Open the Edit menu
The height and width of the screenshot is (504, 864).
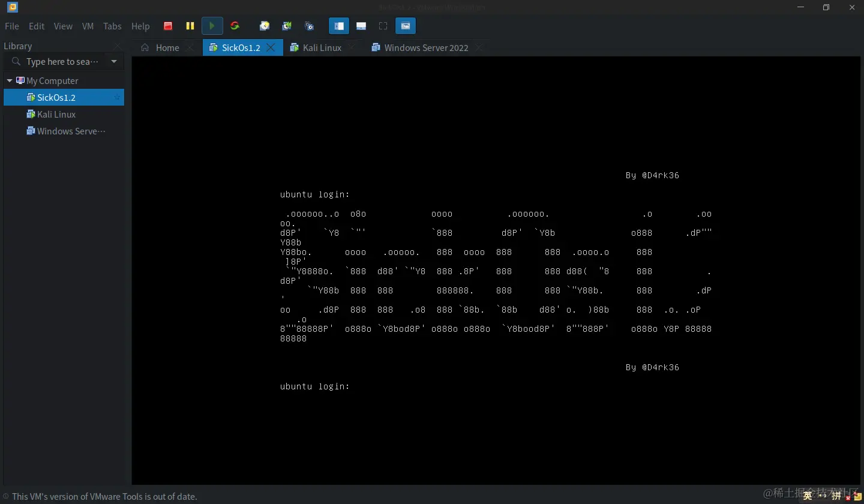(37, 26)
